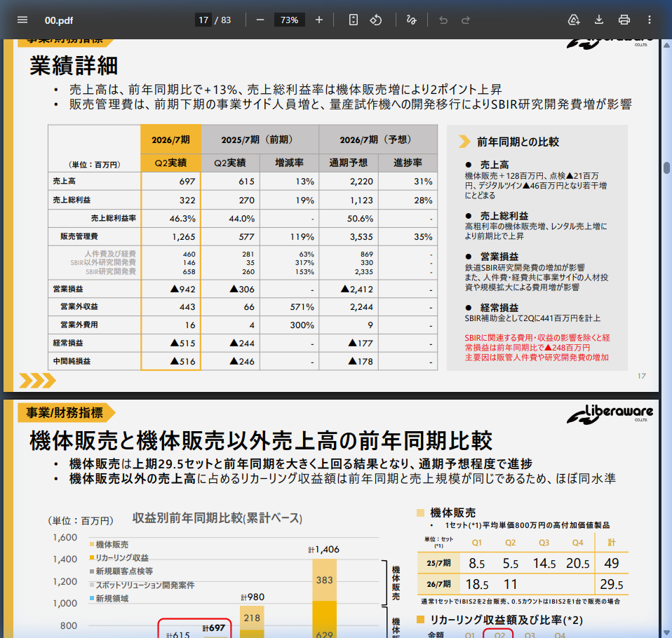The width and height of the screenshot is (672, 638).
Task: Click the page number field showing 17
Action: (203, 20)
